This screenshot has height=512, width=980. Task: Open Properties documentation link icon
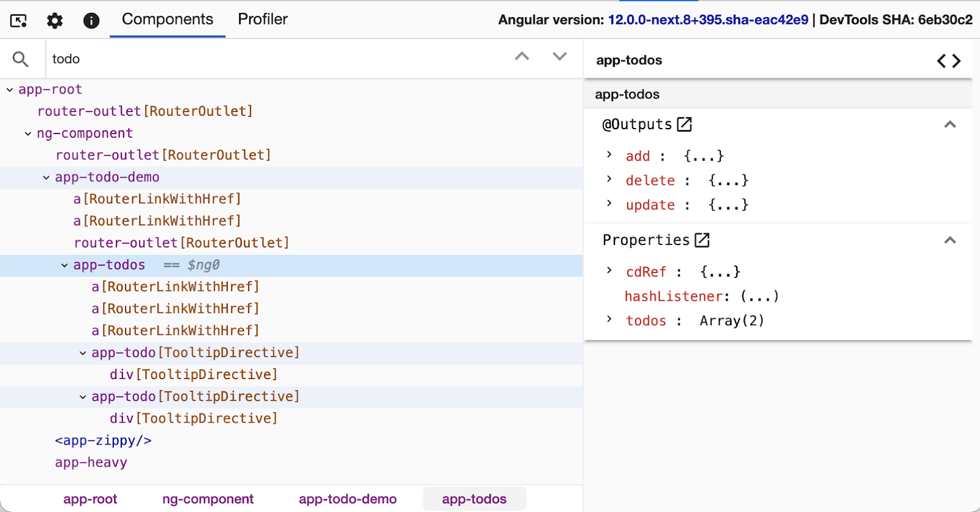[x=702, y=240]
